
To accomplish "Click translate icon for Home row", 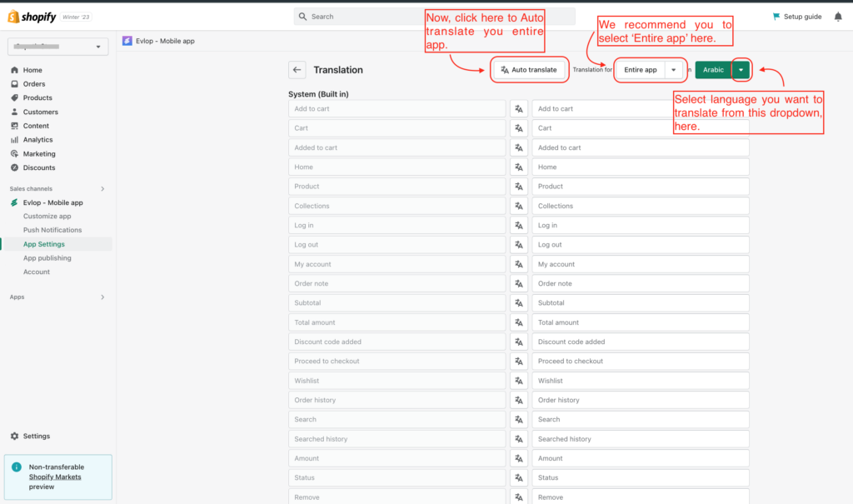I will [x=519, y=167].
